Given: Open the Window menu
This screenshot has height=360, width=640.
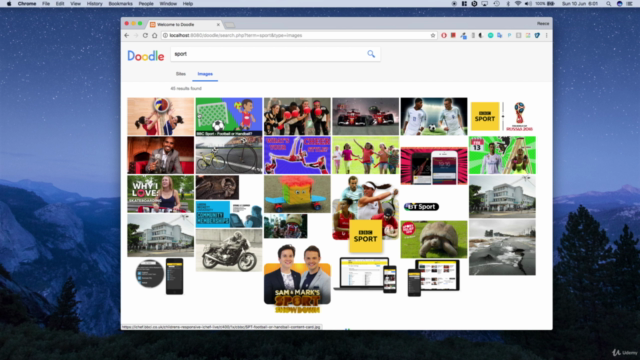Looking at the screenshot, I should coord(168,4).
